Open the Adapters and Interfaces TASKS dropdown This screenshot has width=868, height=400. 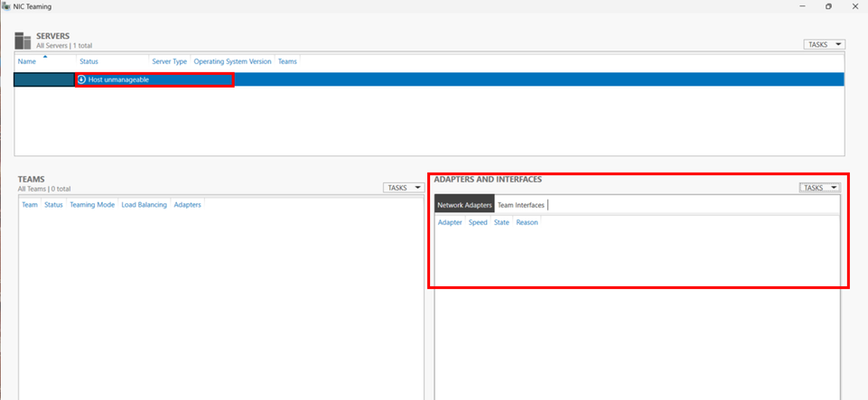820,188
